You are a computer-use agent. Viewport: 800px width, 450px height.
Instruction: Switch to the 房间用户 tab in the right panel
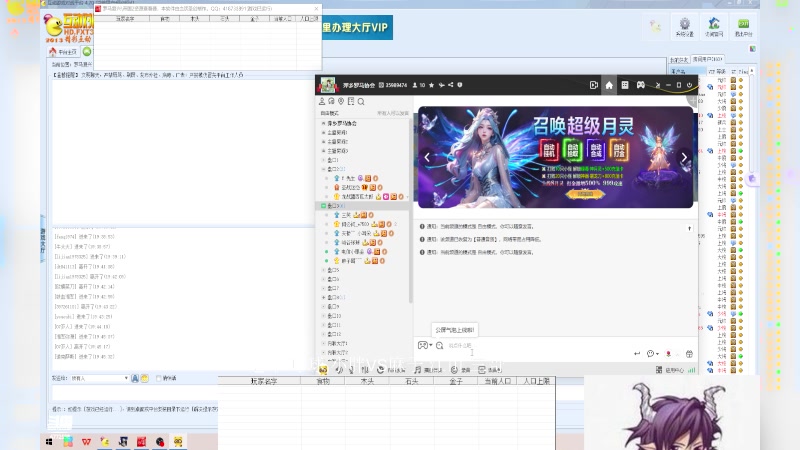click(x=708, y=59)
